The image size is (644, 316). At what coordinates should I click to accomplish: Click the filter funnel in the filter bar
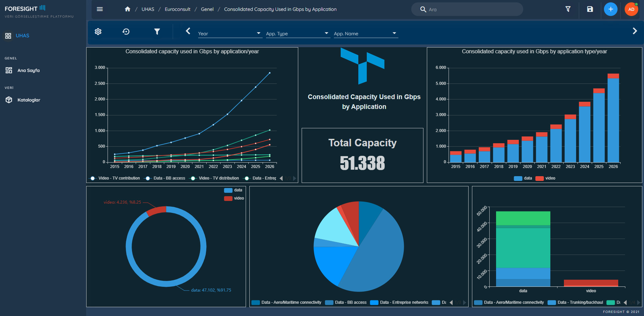pos(157,32)
